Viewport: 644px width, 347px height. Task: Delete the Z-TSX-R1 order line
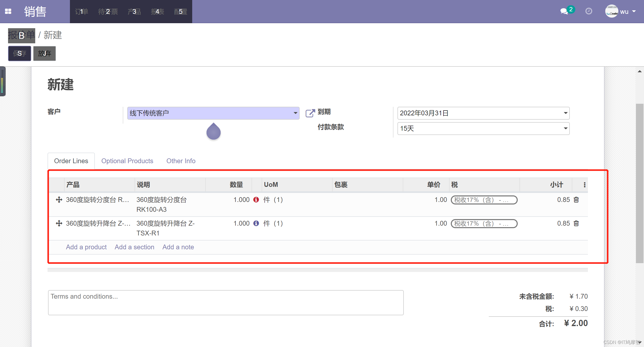click(x=576, y=223)
